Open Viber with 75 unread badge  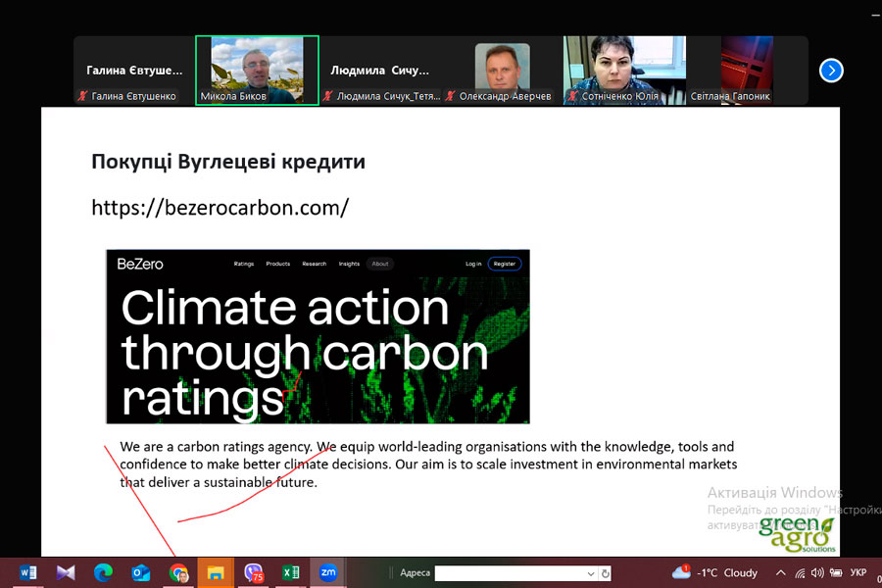click(254, 572)
